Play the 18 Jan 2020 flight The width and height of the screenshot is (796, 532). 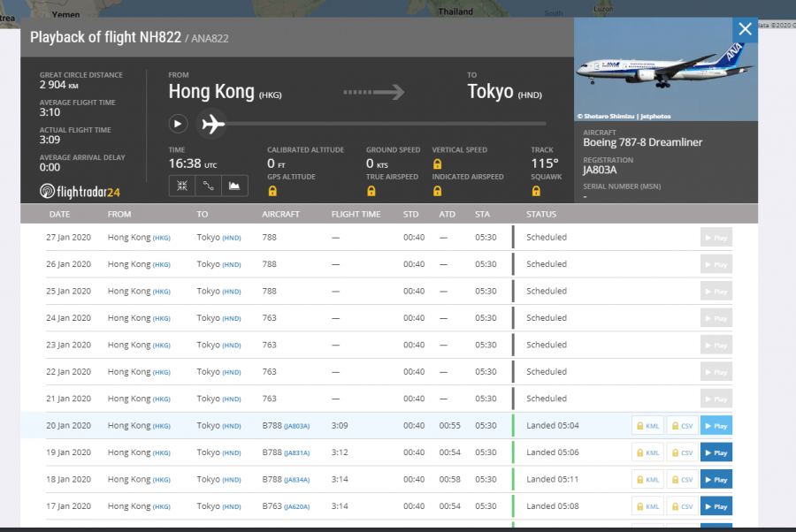click(x=716, y=480)
